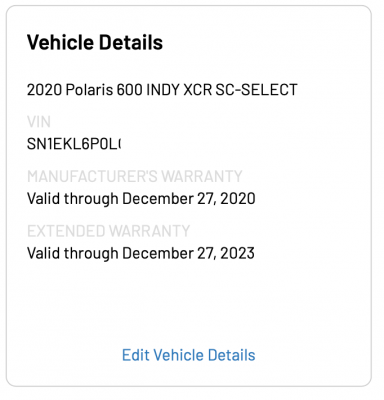The image size is (384, 400).
Task: Click XCR in the vehicle model text
Action: (198, 90)
